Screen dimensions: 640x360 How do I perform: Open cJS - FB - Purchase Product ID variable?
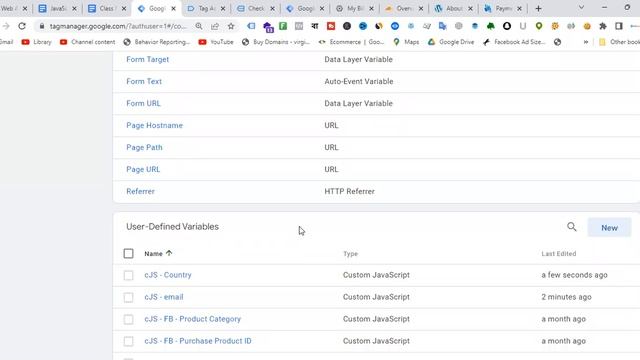pyautogui.click(x=198, y=341)
